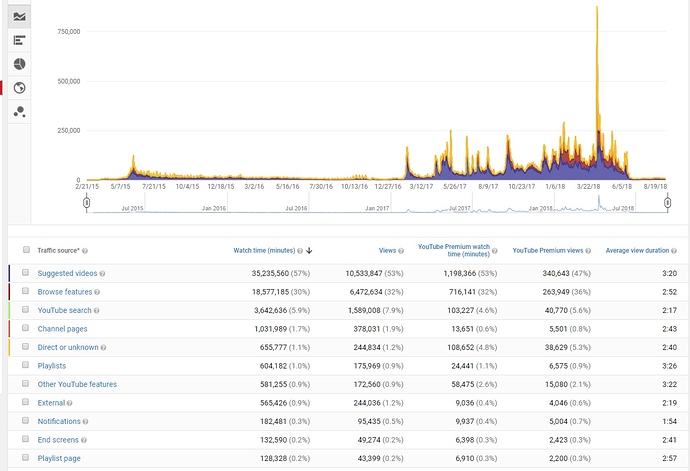Click Jan 2016 on the range navigator

[214, 208]
